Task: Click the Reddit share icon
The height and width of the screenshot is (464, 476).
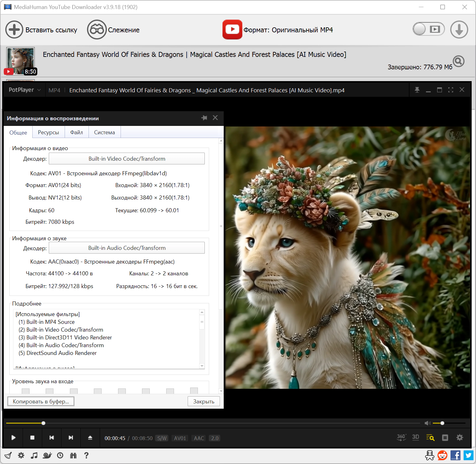Action: point(442,455)
